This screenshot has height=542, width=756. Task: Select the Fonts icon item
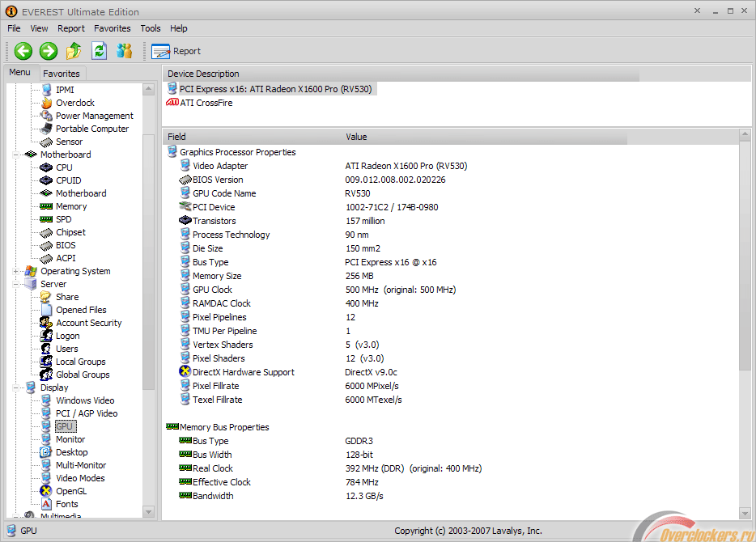46,505
